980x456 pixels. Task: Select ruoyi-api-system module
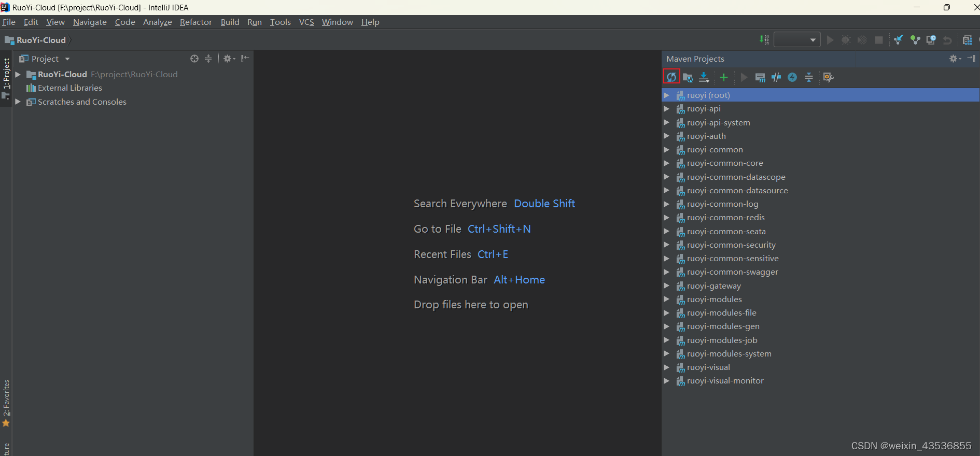click(x=718, y=123)
